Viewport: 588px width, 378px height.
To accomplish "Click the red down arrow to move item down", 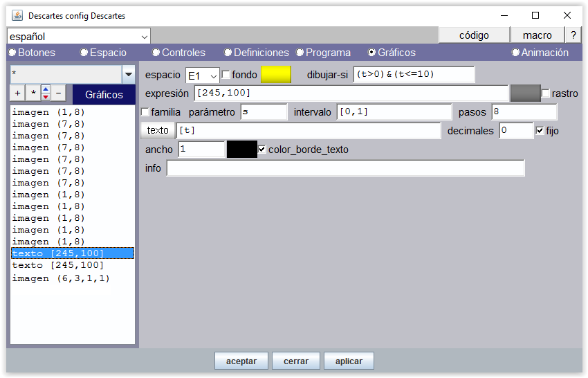I will click(46, 98).
